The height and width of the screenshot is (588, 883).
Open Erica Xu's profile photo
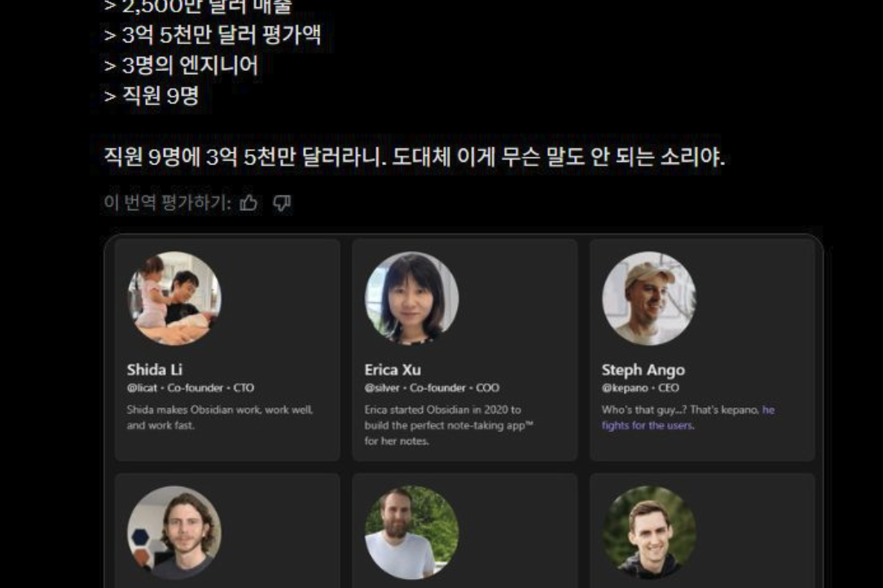point(411,299)
